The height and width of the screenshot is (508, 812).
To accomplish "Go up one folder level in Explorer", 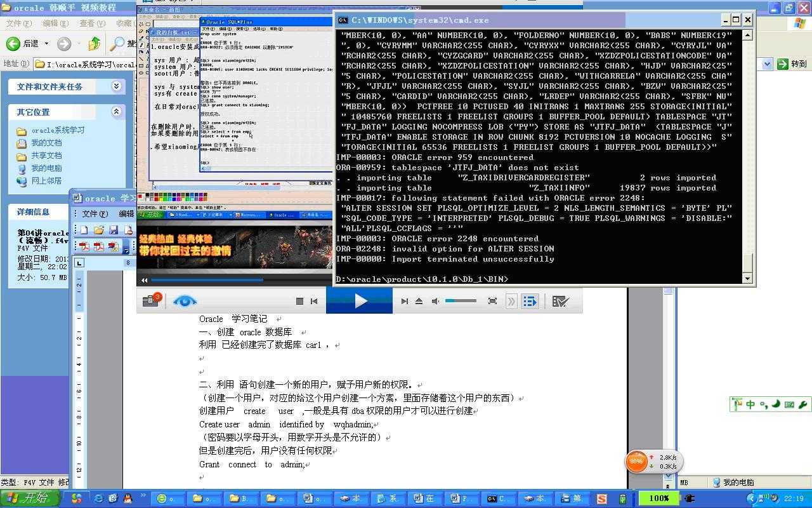I will (94, 44).
